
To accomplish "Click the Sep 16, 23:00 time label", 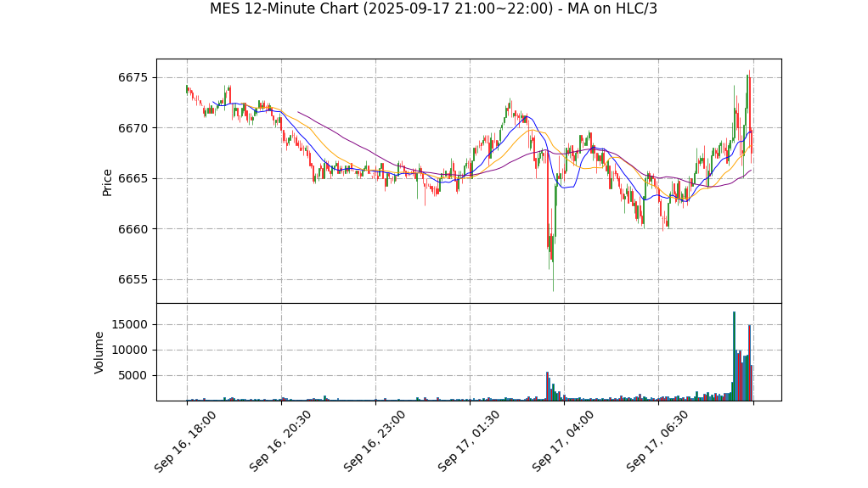I will pyautogui.click(x=375, y=442).
